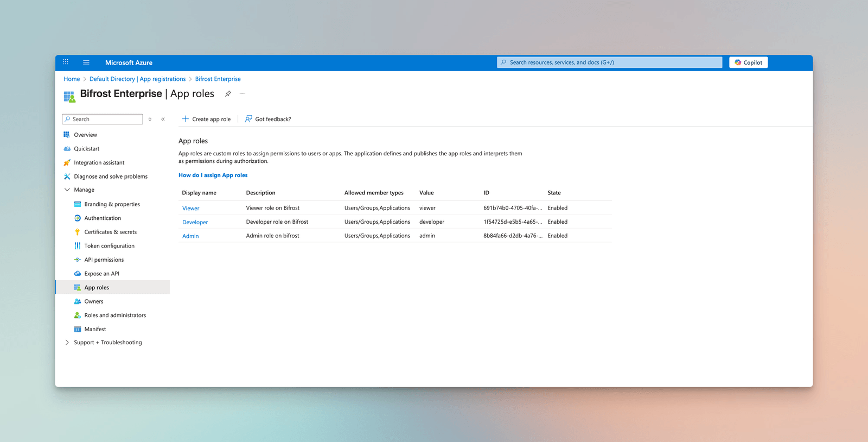Screen dimensions: 868x442
Task: Click the Owners people icon
Action: pyautogui.click(x=78, y=301)
